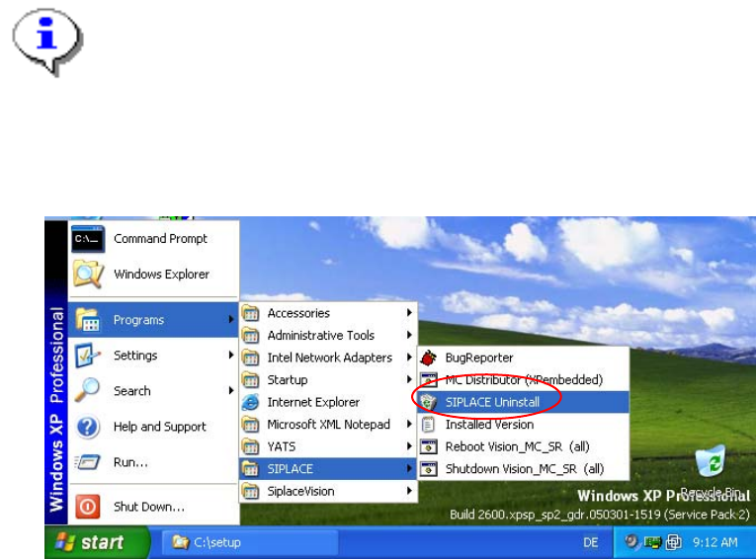This screenshot has width=756, height=559.
Task: Click the YATS folder icon
Action: click(251, 446)
